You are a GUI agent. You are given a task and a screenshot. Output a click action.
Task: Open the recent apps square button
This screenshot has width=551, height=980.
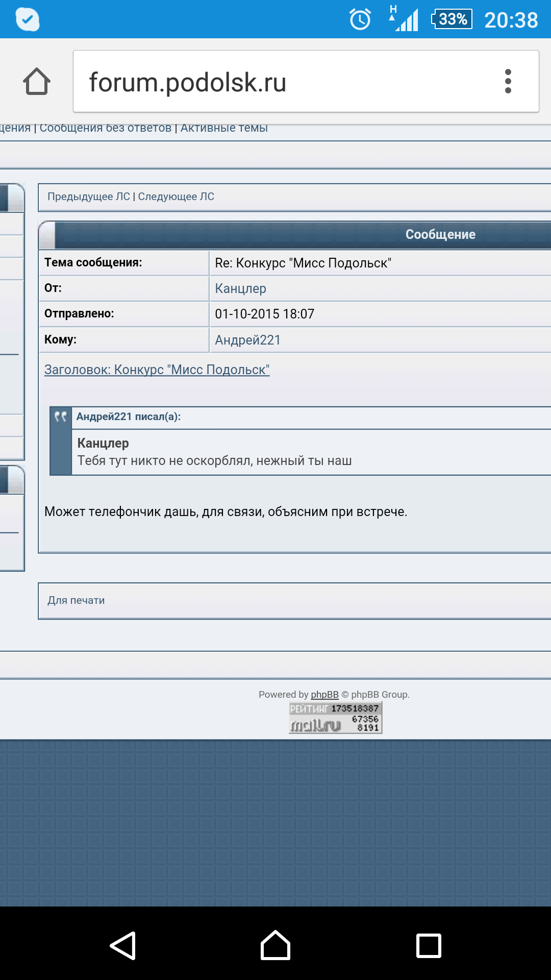click(429, 946)
